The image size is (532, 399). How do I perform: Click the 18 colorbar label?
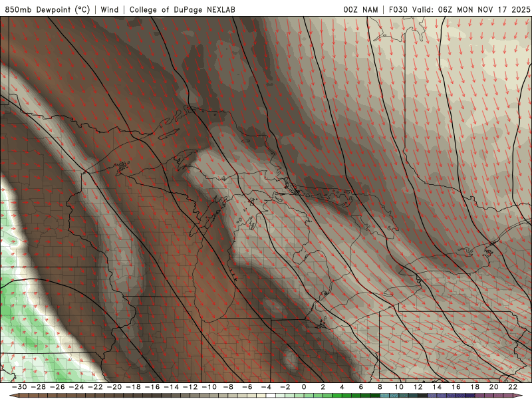[475, 387]
